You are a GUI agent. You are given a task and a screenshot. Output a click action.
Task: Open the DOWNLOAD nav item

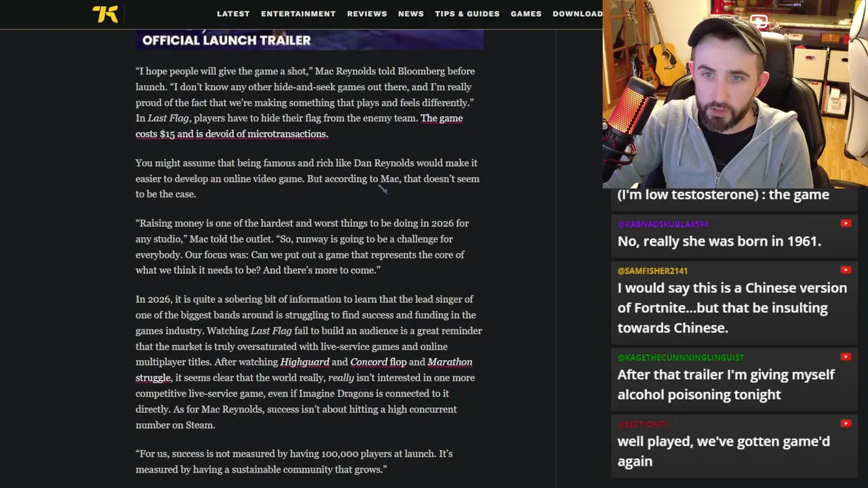point(578,14)
